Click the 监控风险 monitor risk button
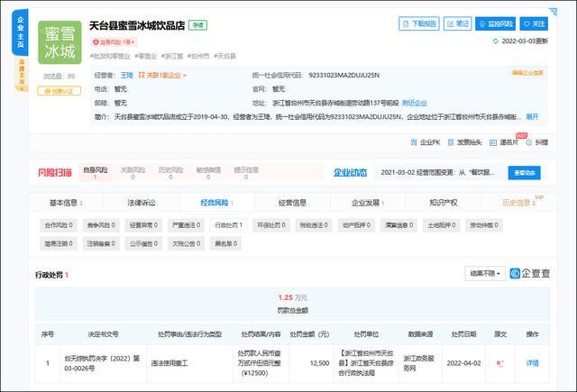Image resolution: width=577 pixels, height=392 pixels. point(495,24)
